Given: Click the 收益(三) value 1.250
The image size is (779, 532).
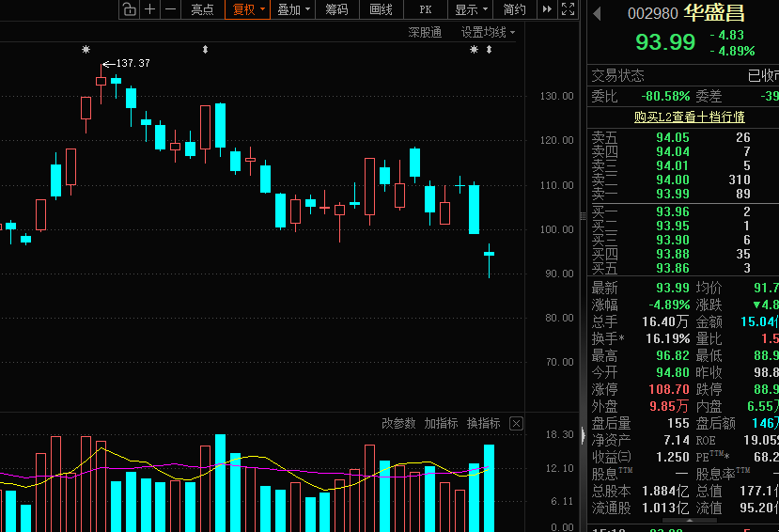Looking at the screenshot, I should pos(672,457).
